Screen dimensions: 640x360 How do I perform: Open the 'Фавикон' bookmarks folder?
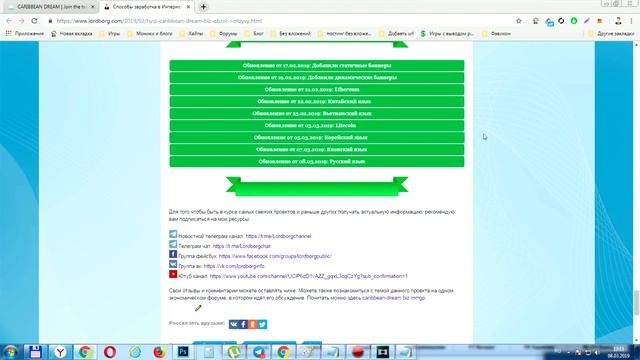point(496,33)
